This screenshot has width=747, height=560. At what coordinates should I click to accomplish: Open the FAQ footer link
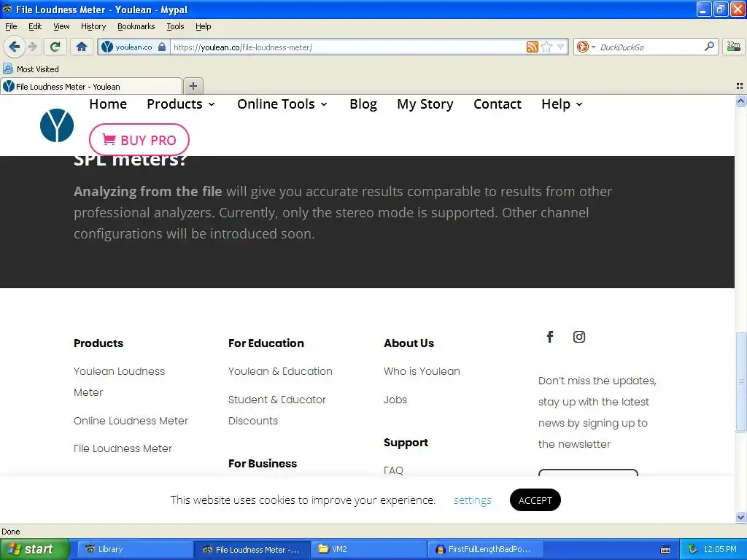393,470
